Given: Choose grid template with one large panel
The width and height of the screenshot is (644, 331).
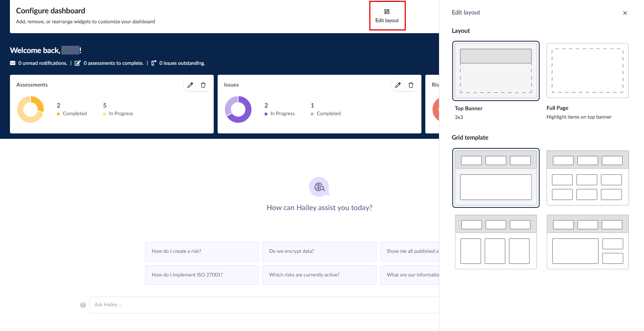Looking at the screenshot, I should point(496,178).
